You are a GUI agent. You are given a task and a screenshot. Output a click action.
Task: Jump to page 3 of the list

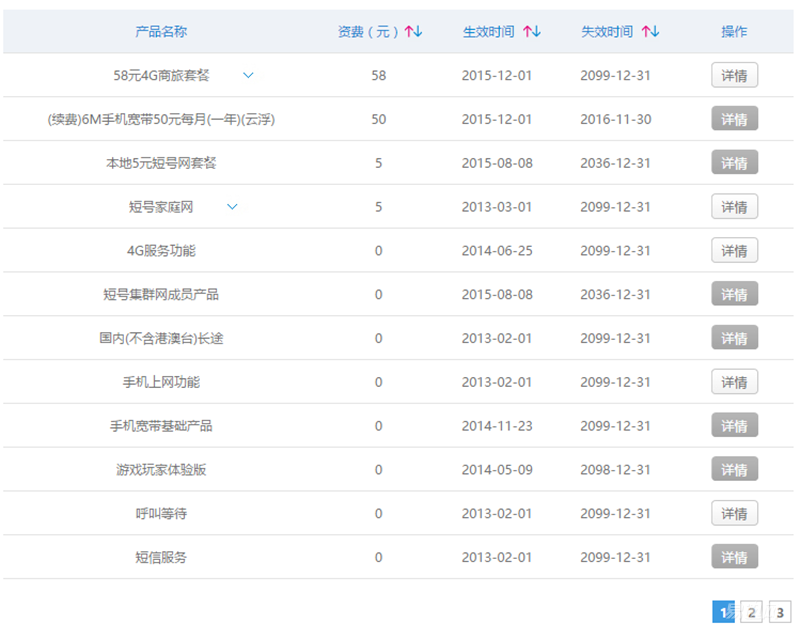click(x=779, y=611)
